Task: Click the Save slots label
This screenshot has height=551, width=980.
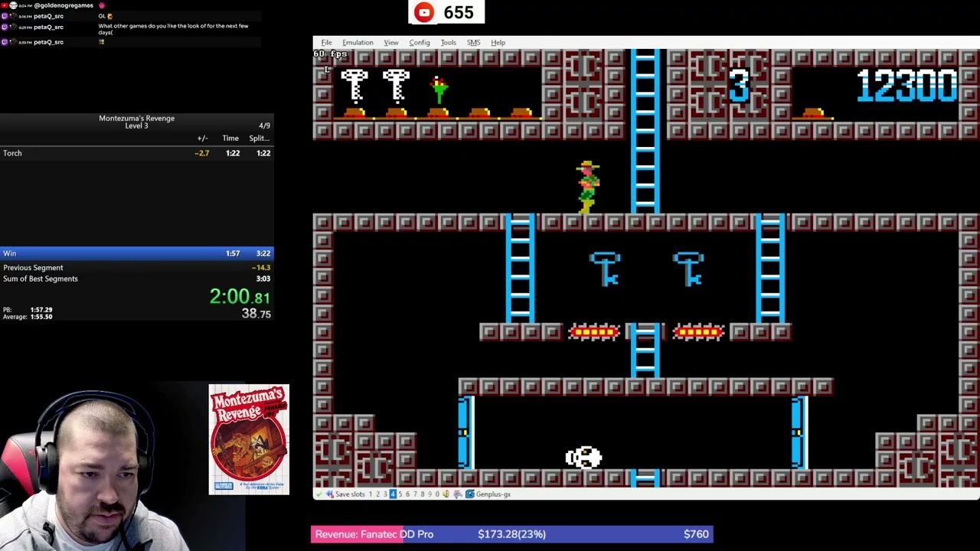Action: pyautogui.click(x=350, y=494)
